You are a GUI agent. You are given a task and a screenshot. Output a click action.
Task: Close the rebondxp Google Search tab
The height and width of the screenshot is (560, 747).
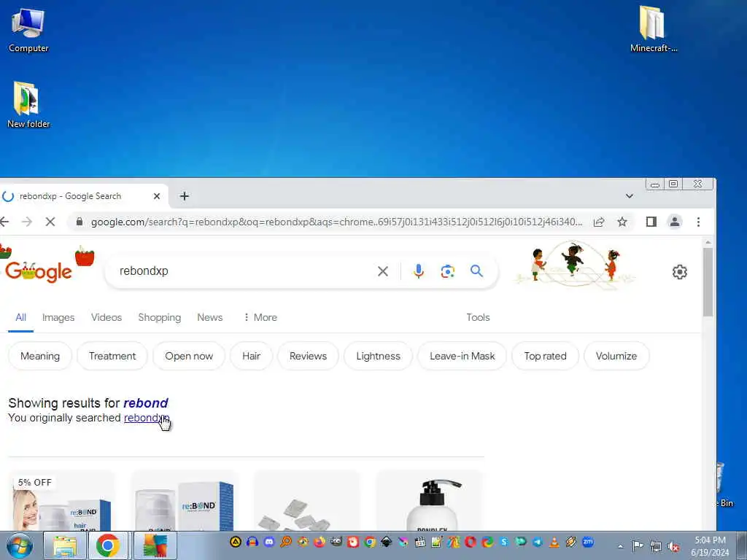pyautogui.click(x=157, y=196)
